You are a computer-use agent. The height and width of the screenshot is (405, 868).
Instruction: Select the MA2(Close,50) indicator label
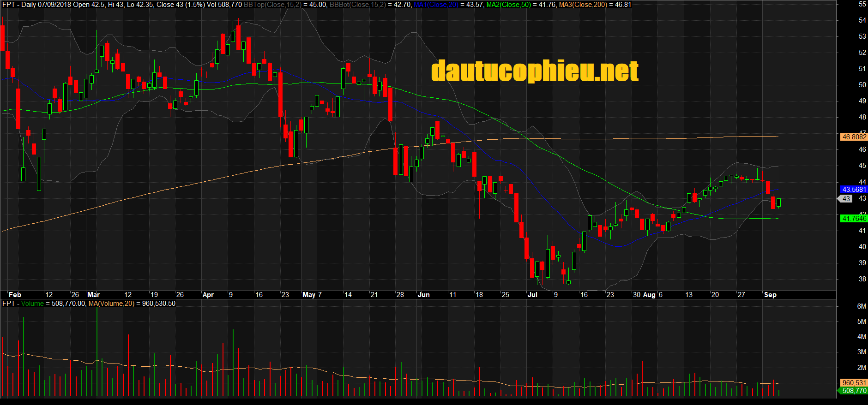(x=508, y=5)
